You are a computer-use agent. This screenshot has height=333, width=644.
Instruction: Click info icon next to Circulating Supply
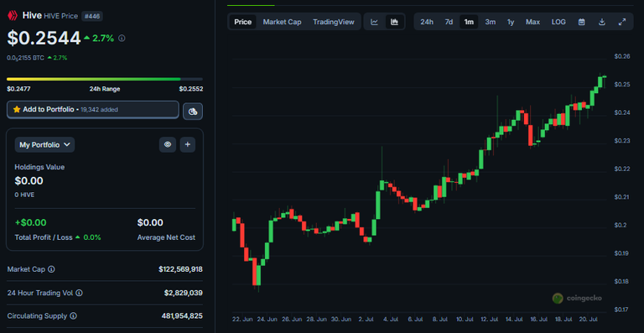(73, 315)
